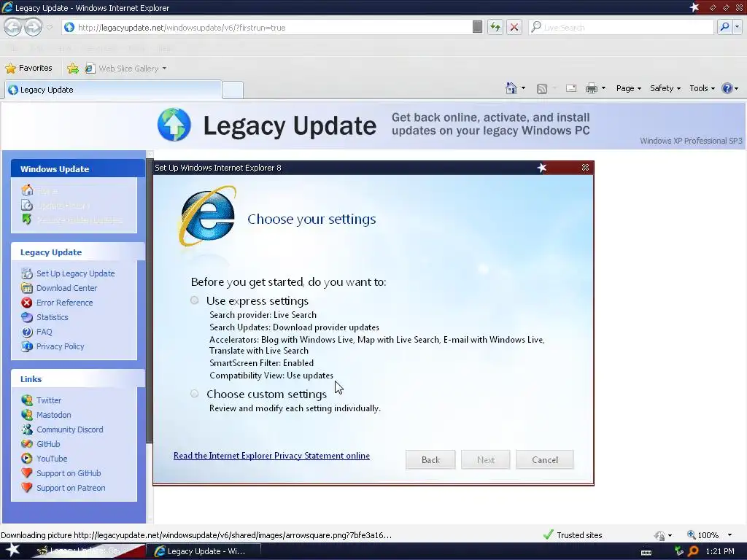The height and width of the screenshot is (560, 747).
Task: Click the Support on GitHub heart icon
Action: point(27,472)
